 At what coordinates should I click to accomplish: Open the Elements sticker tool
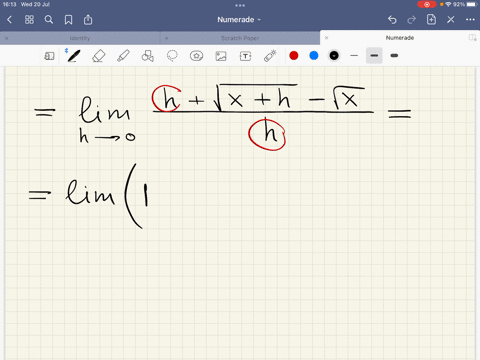click(196, 56)
